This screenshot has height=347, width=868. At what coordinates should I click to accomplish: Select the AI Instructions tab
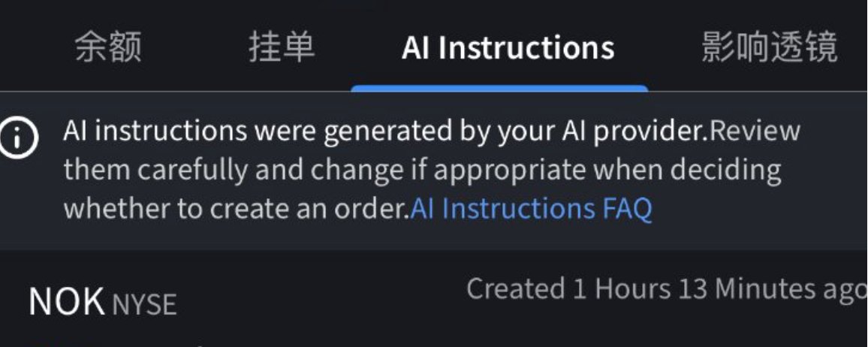click(x=508, y=47)
